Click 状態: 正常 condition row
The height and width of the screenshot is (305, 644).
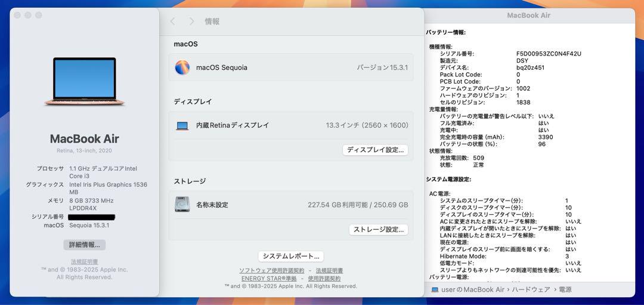[462, 165]
